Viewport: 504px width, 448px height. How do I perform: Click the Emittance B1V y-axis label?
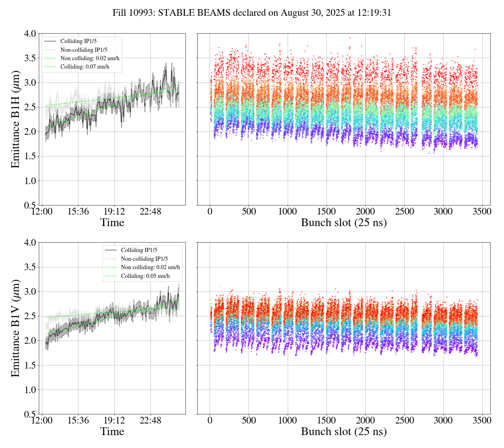click(x=15, y=328)
